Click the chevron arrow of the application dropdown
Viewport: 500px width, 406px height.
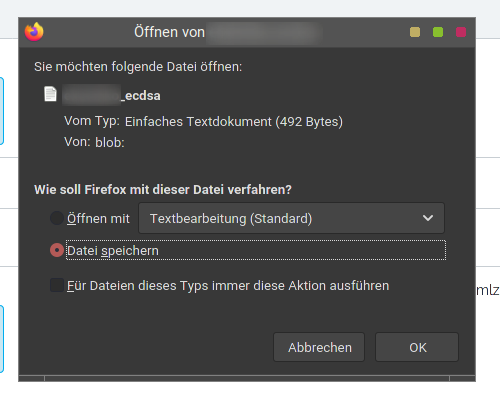(x=428, y=218)
